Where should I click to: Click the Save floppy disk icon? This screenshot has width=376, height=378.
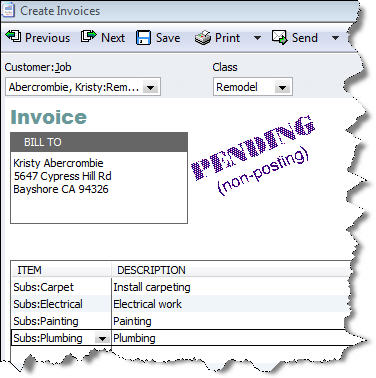143,38
